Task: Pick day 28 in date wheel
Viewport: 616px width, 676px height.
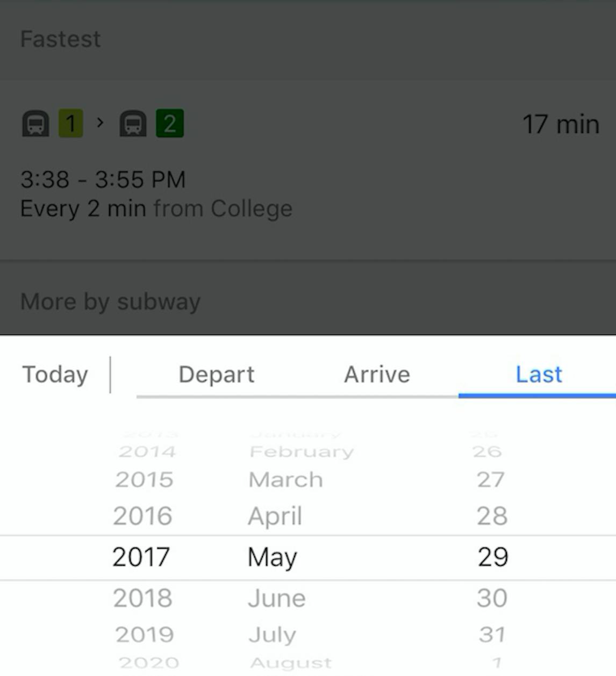Action: click(492, 516)
